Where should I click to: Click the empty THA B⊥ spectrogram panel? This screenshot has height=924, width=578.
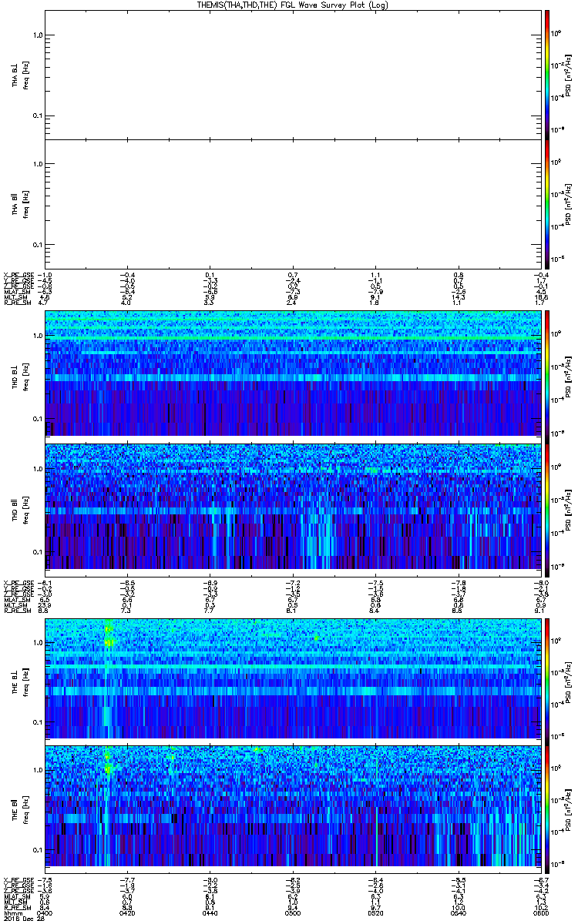coord(292,73)
